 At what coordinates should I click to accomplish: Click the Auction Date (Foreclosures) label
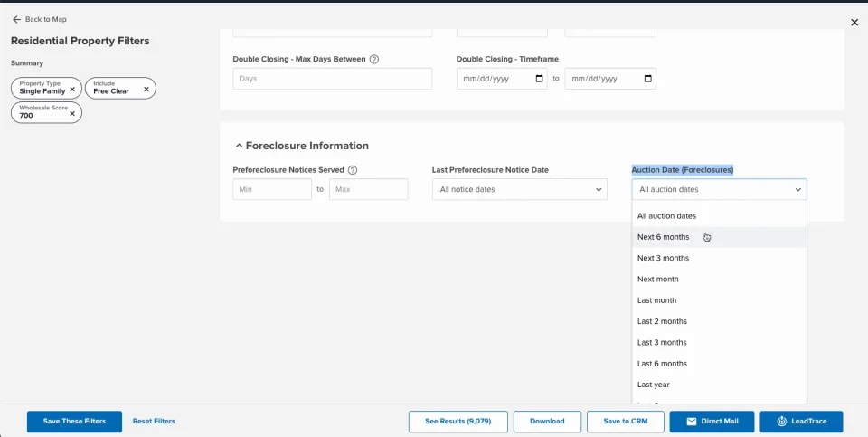pyautogui.click(x=683, y=170)
